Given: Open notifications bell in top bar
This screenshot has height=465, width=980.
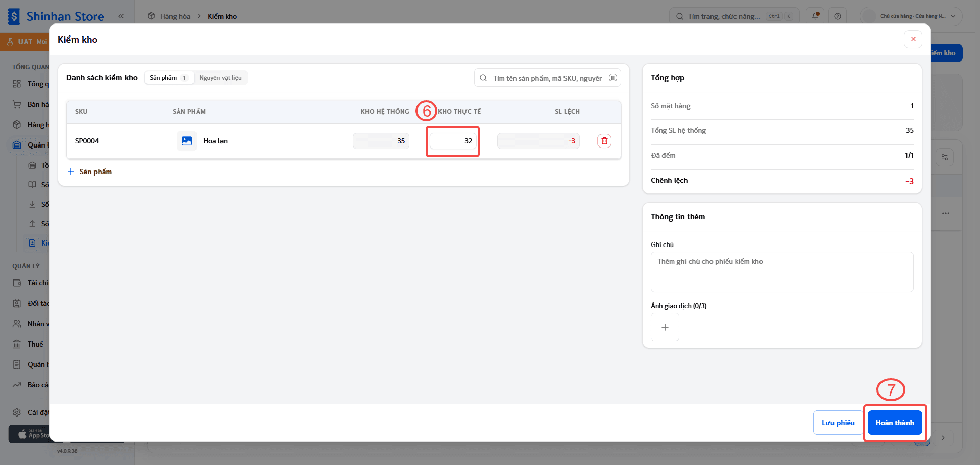Looking at the screenshot, I should point(815,16).
